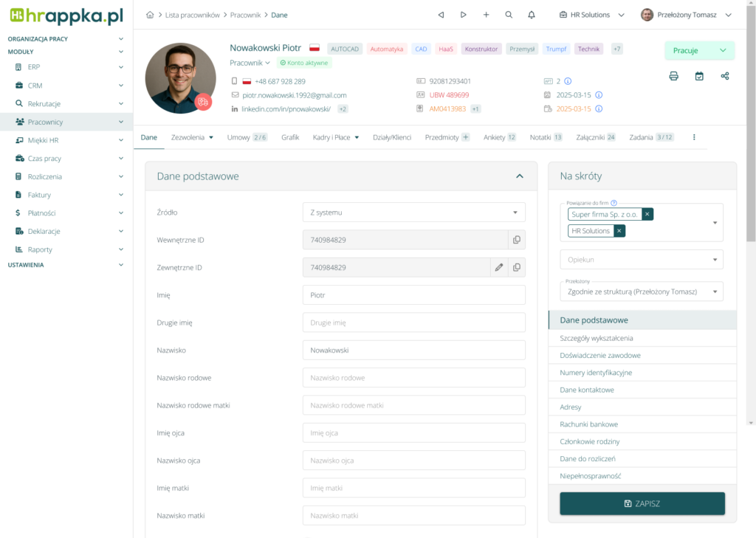The width and height of the screenshot is (756, 538).
Task: Open search with the magnifier icon
Action: 509,15
